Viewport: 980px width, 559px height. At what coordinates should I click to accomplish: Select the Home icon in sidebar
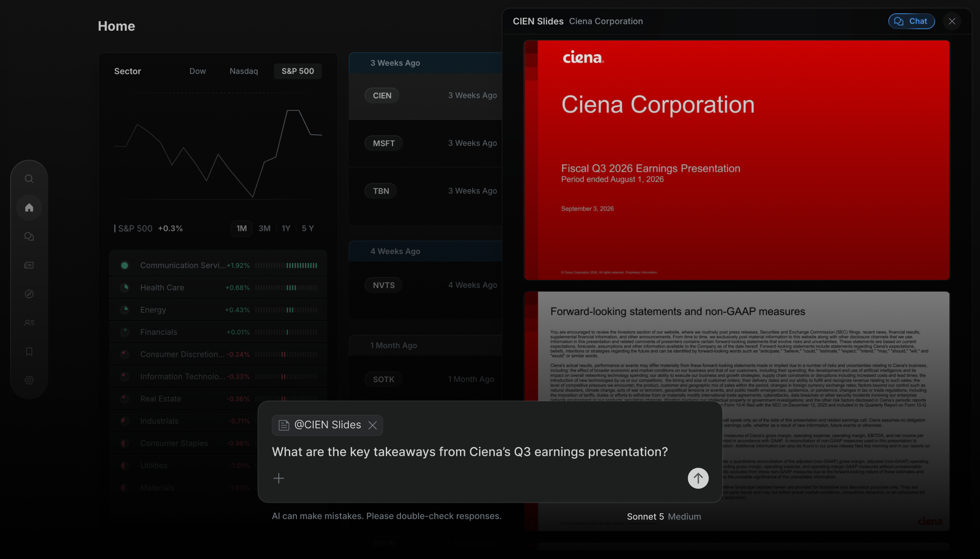coord(29,208)
